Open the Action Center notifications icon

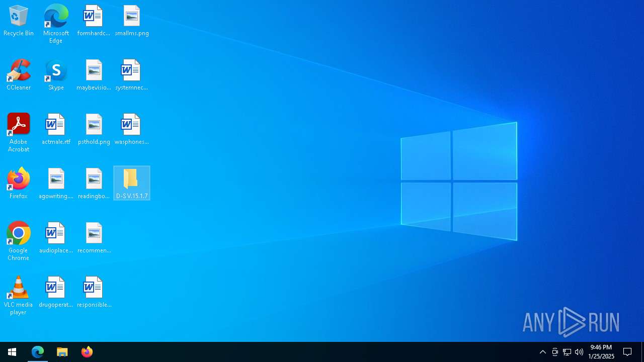tap(627, 352)
